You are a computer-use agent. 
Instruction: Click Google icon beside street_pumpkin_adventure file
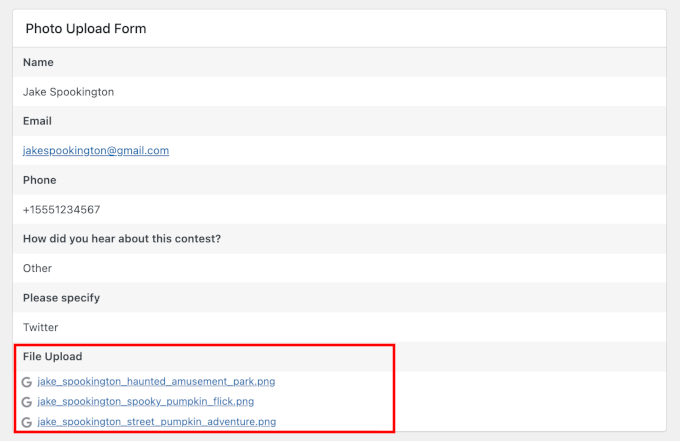coord(27,422)
